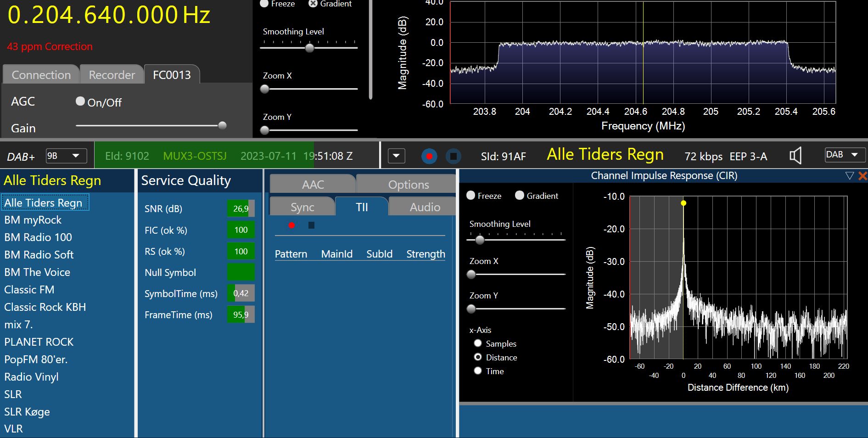Collapse the CIR panel with triangle icon
Image resolution: width=868 pixels, height=438 pixels.
(x=849, y=176)
